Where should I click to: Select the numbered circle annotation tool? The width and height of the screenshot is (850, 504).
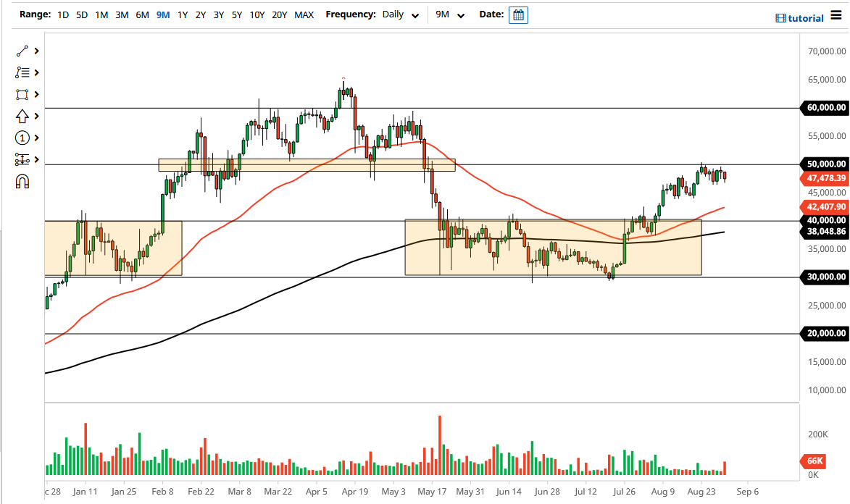coord(21,138)
